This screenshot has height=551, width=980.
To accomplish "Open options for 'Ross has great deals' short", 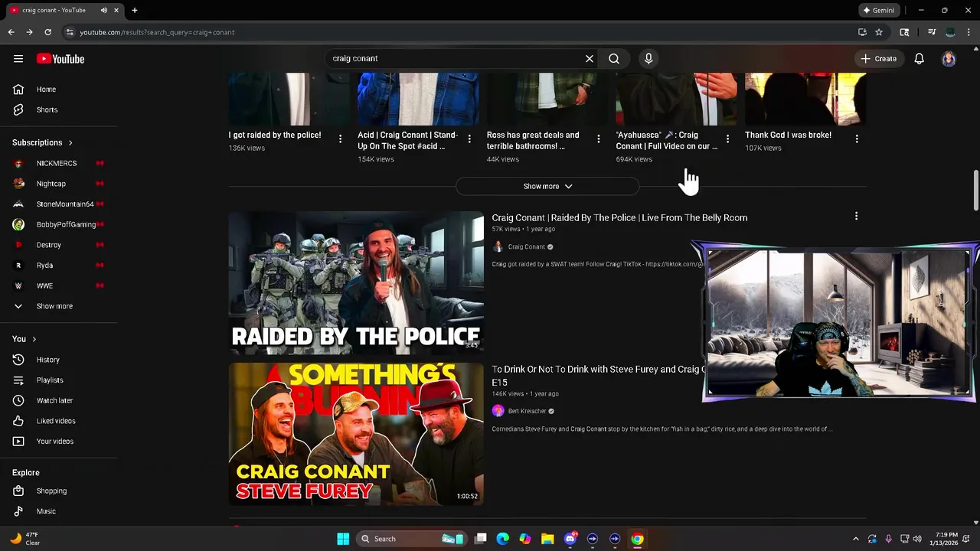I will pyautogui.click(x=599, y=139).
